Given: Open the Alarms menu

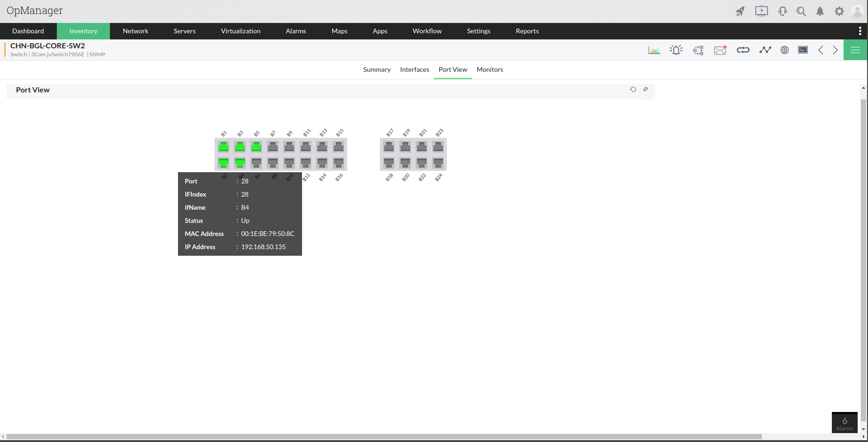Looking at the screenshot, I should pyautogui.click(x=296, y=31).
